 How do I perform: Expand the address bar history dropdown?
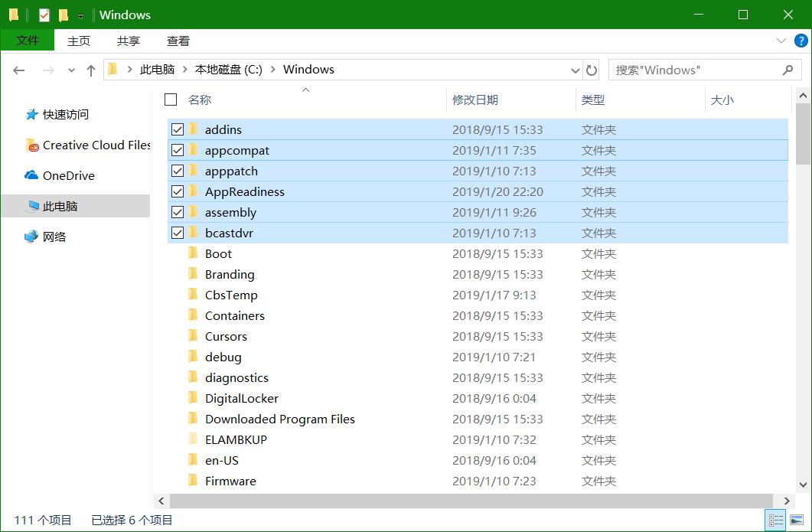pos(575,70)
